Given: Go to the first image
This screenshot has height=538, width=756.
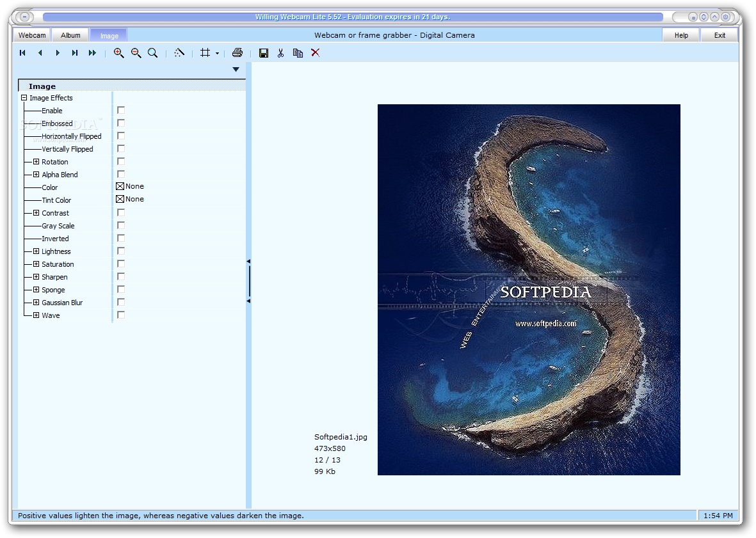Looking at the screenshot, I should (x=22, y=53).
